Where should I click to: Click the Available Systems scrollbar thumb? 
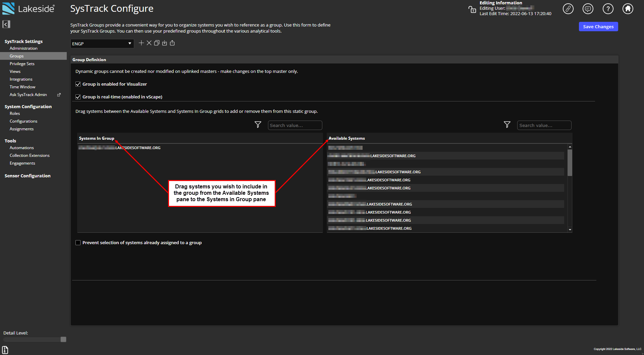[x=570, y=163]
